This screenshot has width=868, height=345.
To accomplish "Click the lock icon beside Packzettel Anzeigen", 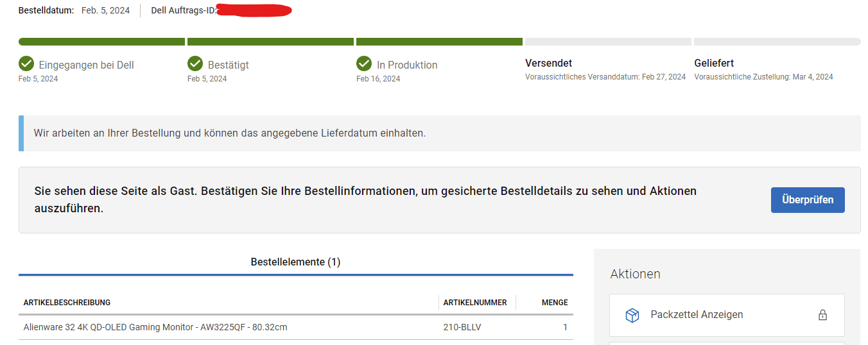I will 822,315.
